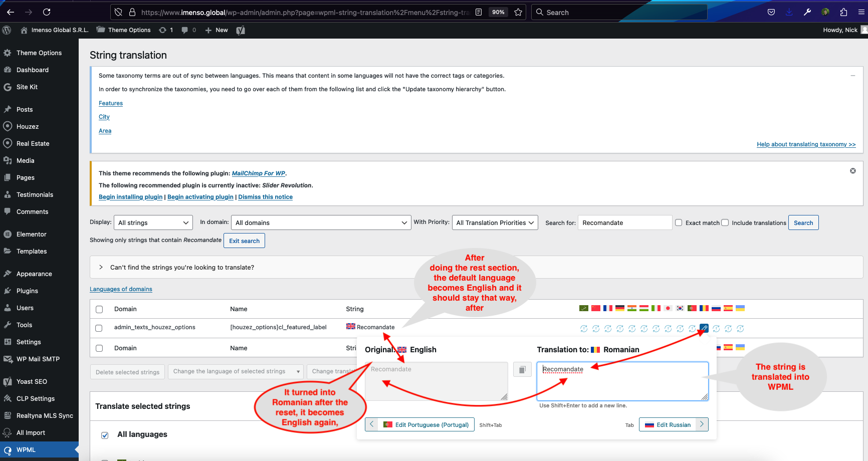Image resolution: width=868 pixels, height=461 pixels.
Task: Tick the select-all checkbox in the table header
Action: 99,309
